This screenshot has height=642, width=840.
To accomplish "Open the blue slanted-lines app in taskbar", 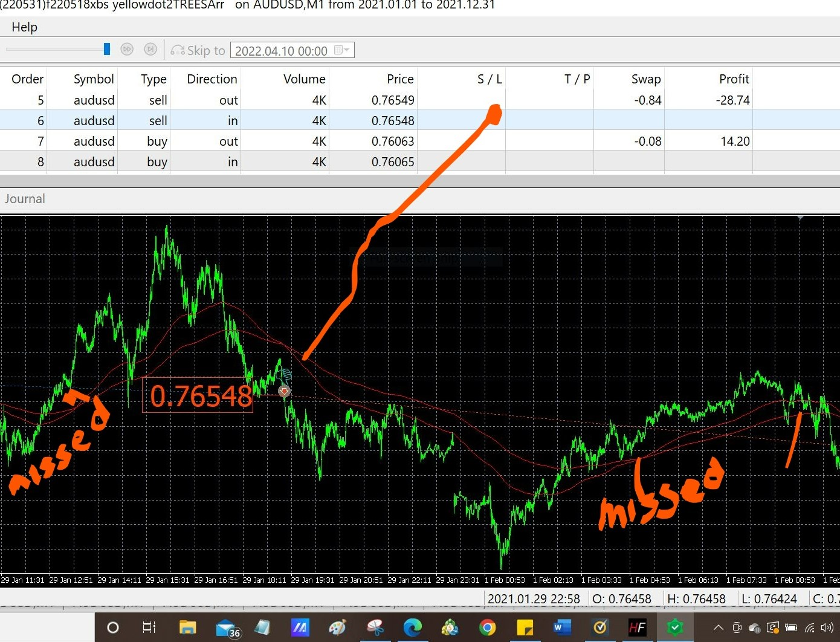I will pyautogui.click(x=300, y=627).
